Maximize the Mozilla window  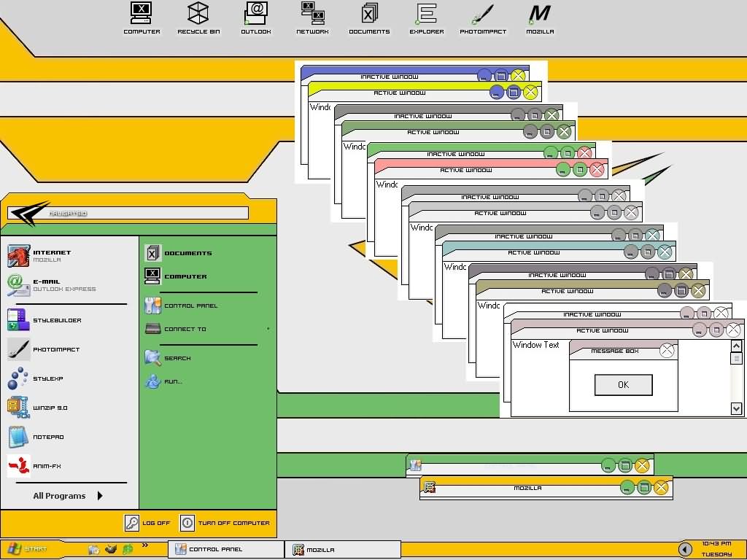pyautogui.click(x=643, y=487)
